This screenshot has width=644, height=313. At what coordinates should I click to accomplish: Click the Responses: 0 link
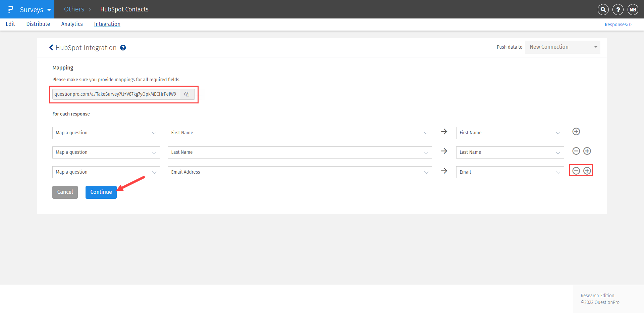(618, 25)
